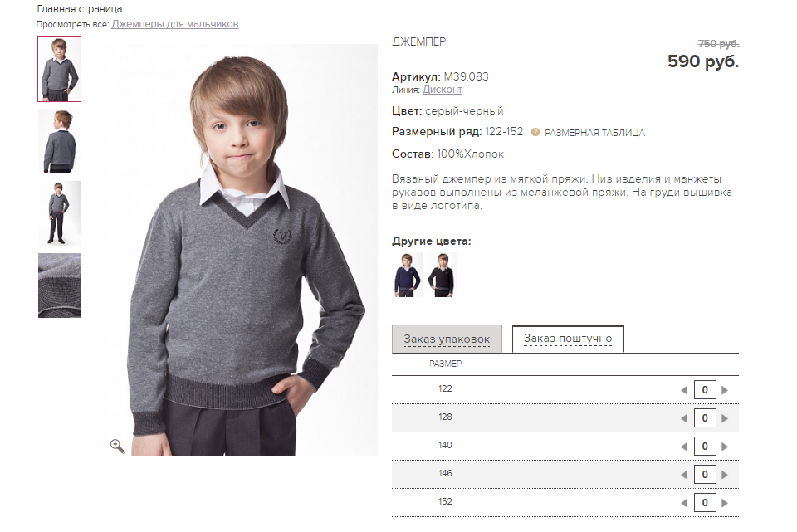The width and height of the screenshot is (797, 532).
Task: Increase quantity for size 152
Action: tap(725, 503)
